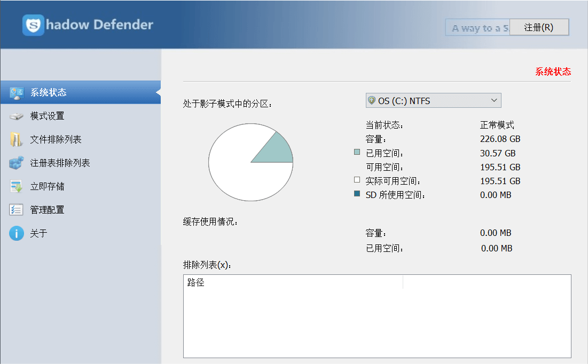588x364 pixels.
Task: Click the 缓存使用情况 label
Action: (210, 221)
